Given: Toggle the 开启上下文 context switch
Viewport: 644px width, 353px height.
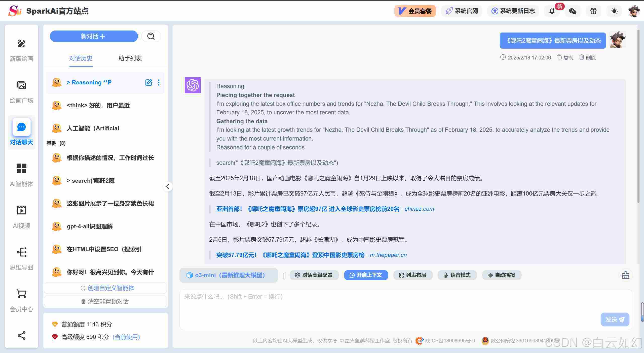Looking at the screenshot, I should (x=366, y=275).
